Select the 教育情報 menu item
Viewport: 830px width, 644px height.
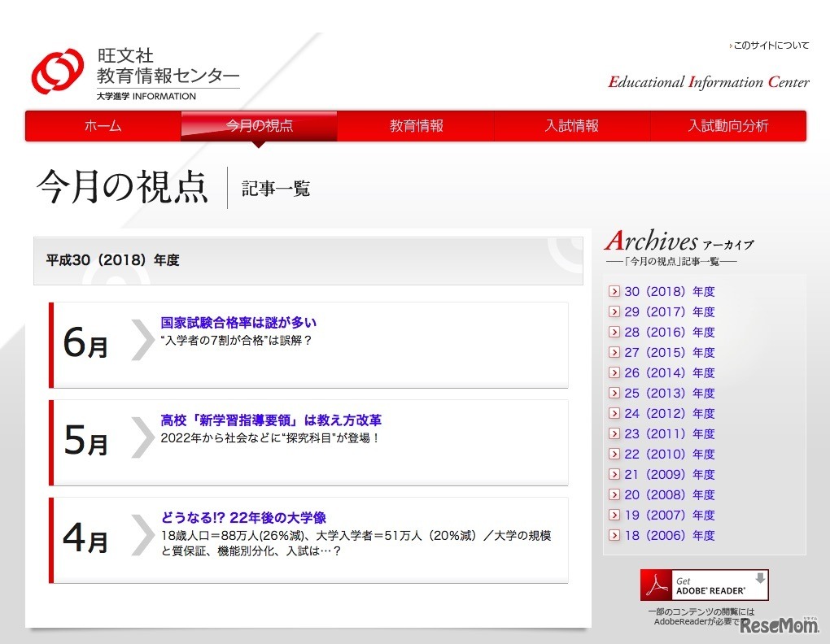coord(415,126)
